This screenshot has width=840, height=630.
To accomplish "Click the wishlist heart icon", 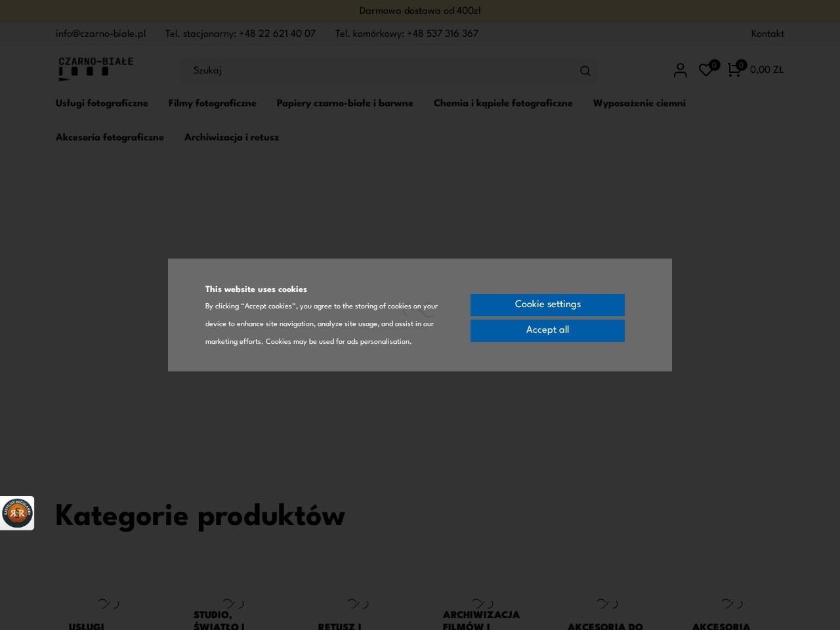I will tap(706, 70).
